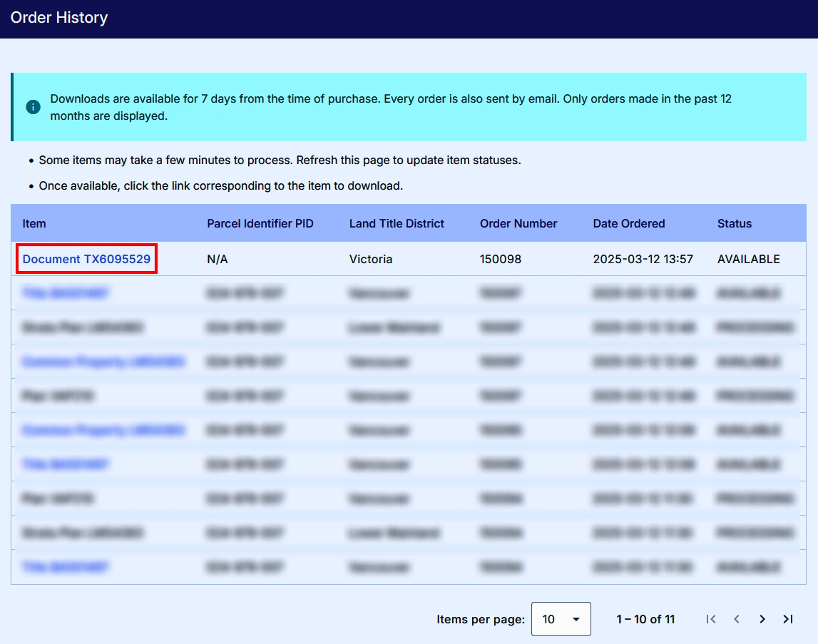
Task: Click the Item column header
Action: 34,223
